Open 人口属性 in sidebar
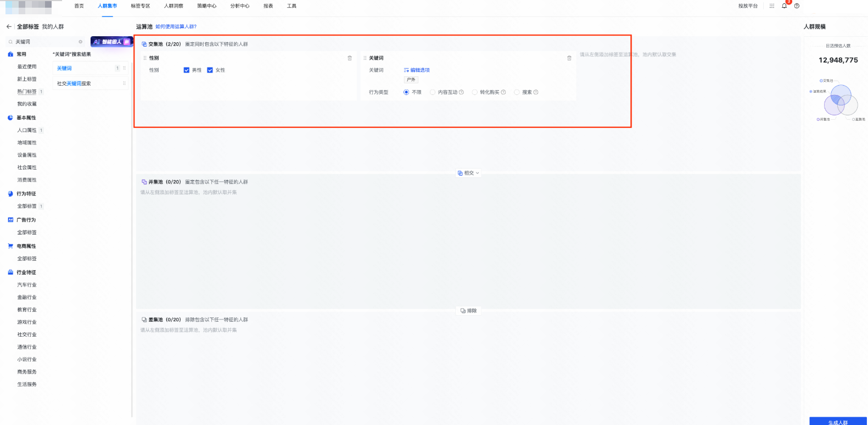 pos(27,130)
